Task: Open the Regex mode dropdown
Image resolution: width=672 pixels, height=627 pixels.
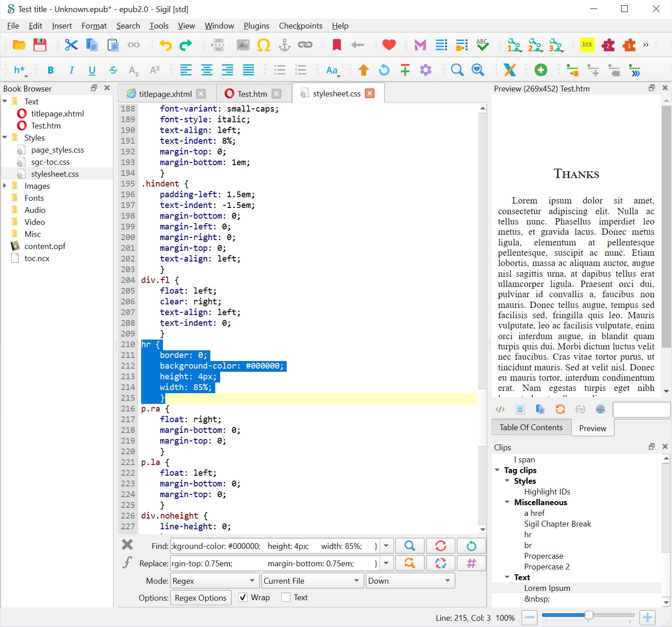Action: pyautogui.click(x=214, y=581)
